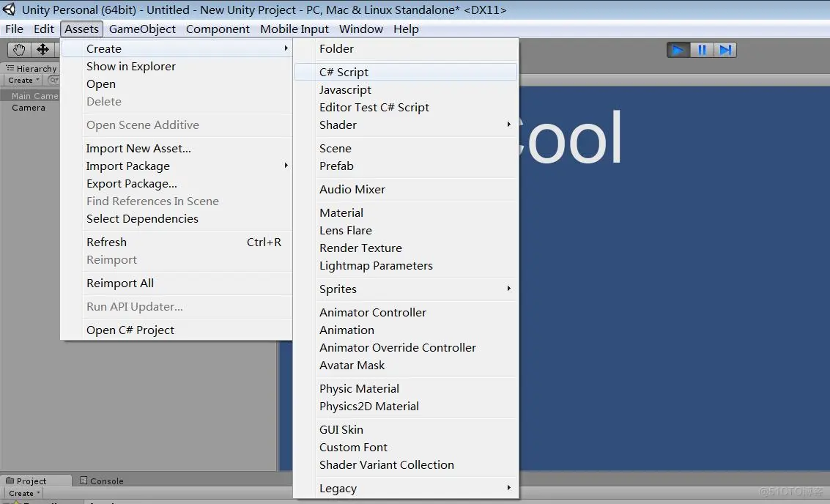Expand the Sprites submenu
830x504 pixels.
pyautogui.click(x=405, y=289)
